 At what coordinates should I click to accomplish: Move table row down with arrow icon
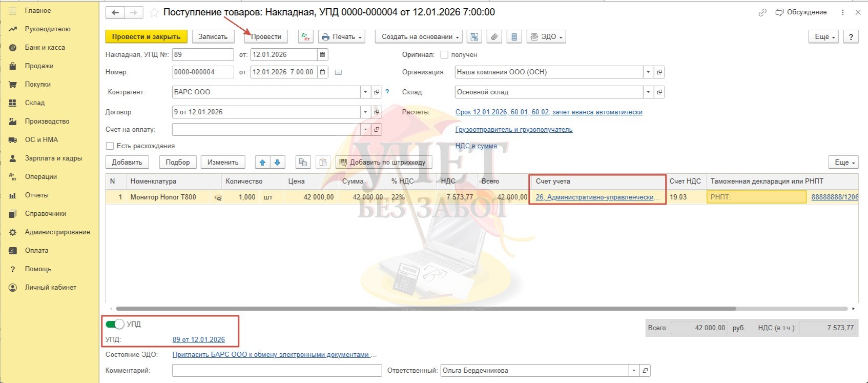point(277,163)
